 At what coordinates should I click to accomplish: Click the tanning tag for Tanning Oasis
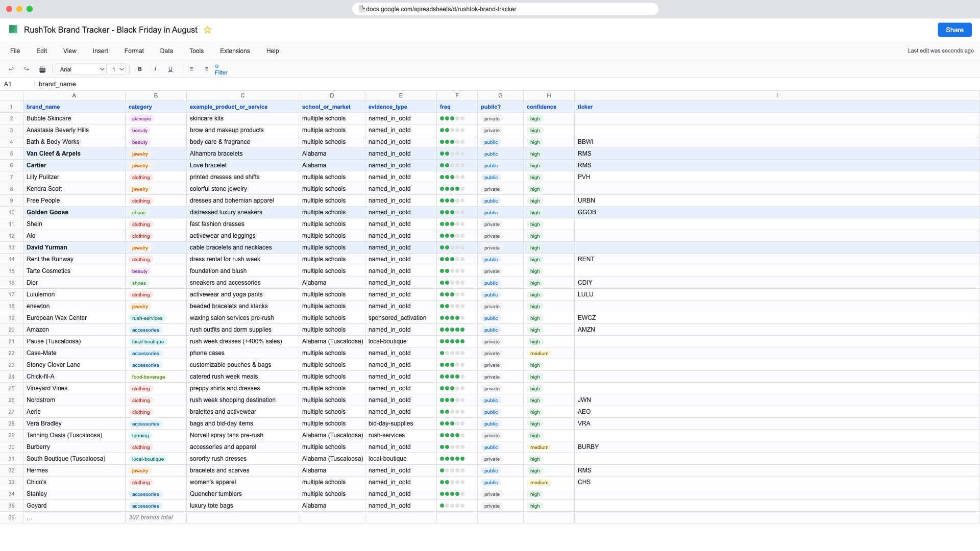coord(140,436)
